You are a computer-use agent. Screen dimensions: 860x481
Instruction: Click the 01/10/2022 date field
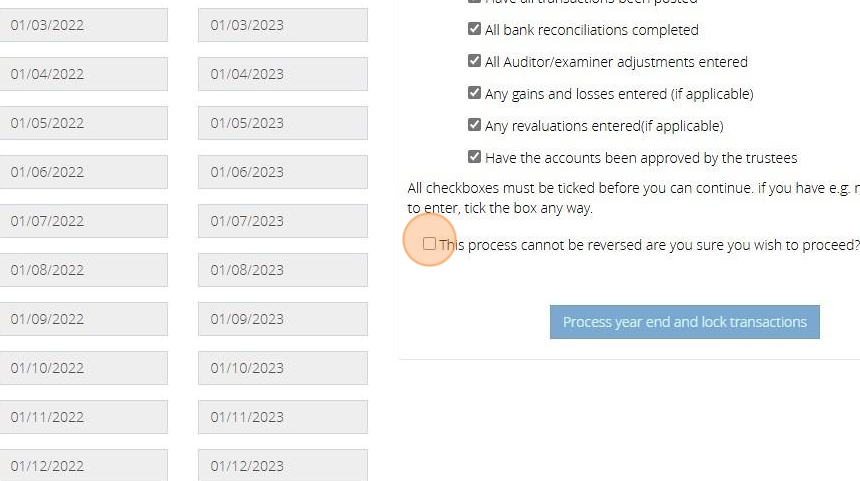[x=83, y=367]
